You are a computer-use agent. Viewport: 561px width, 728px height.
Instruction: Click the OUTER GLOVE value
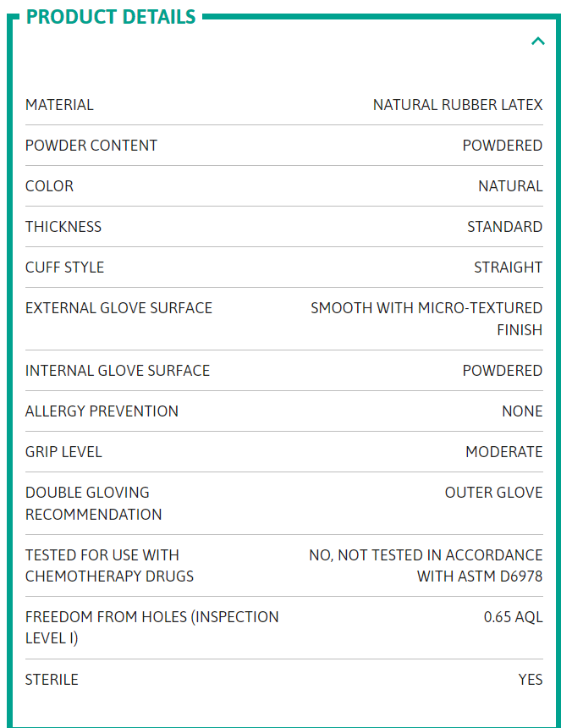click(493, 493)
